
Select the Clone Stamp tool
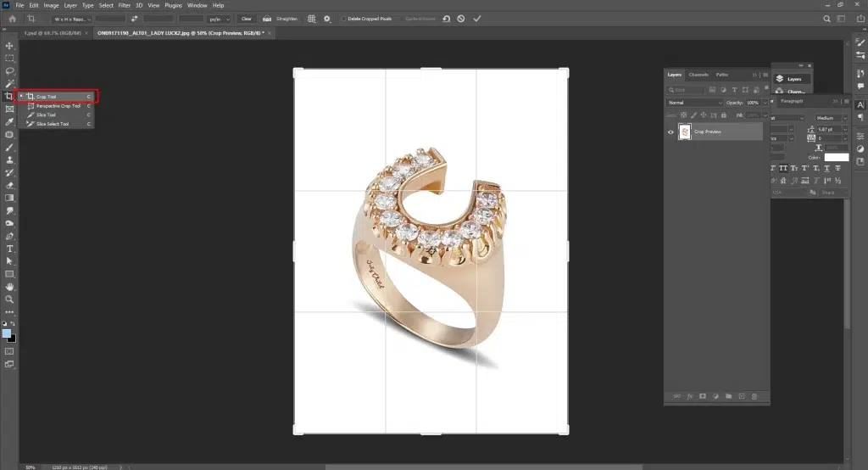[x=9, y=160]
